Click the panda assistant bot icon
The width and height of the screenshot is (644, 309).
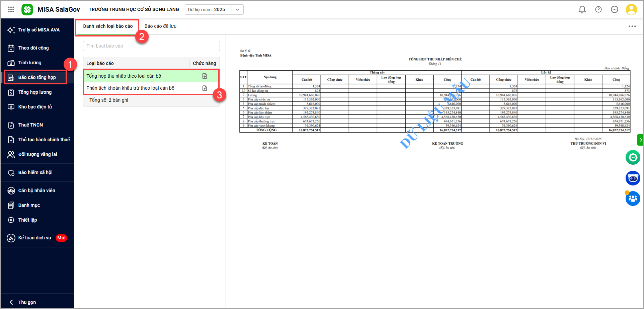point(633,178)
